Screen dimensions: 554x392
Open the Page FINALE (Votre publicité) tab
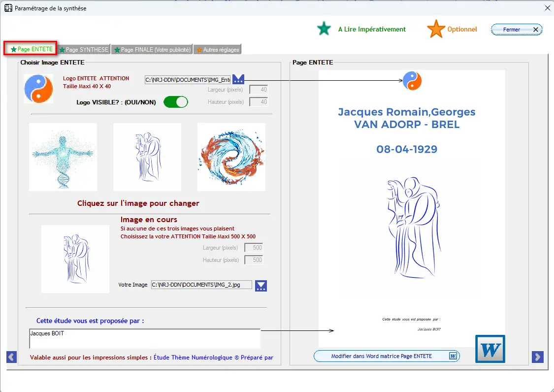pos(152,50)
